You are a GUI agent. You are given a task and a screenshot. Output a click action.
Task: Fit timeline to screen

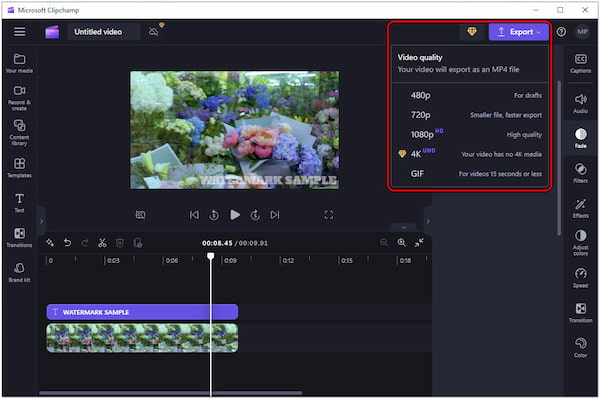[419, 242]
